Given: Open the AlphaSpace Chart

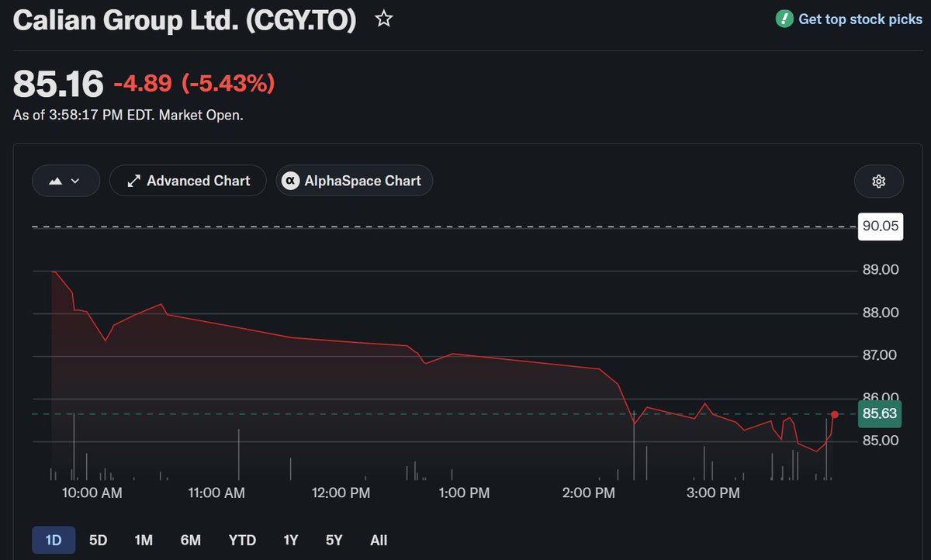Looking at the screenshot, I should tap(354, 181).
